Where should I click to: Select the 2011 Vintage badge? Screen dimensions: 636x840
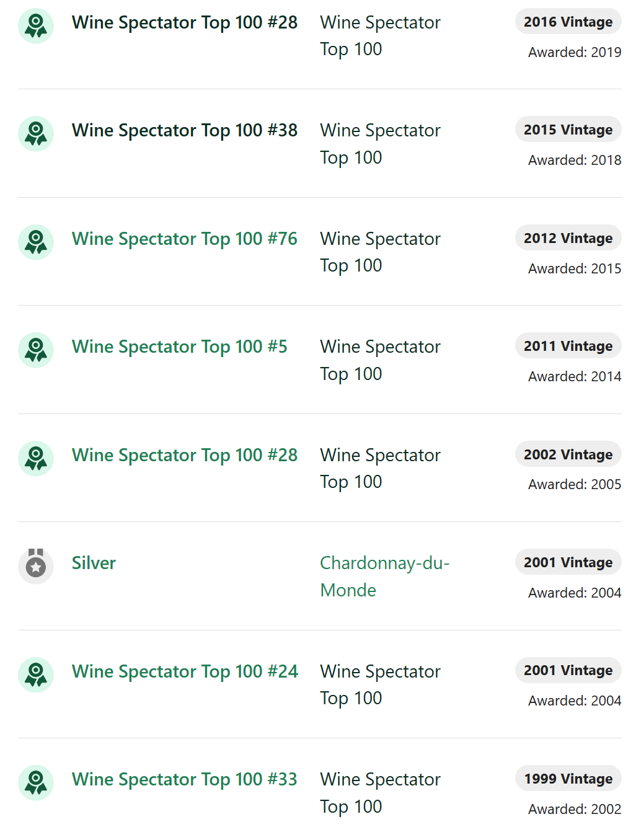click(568, 346)
